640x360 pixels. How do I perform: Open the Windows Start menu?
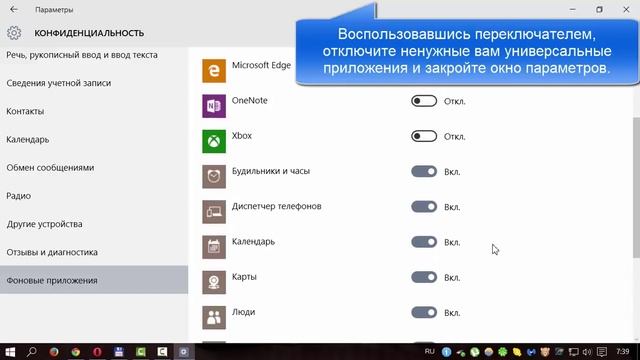(10, 351)
